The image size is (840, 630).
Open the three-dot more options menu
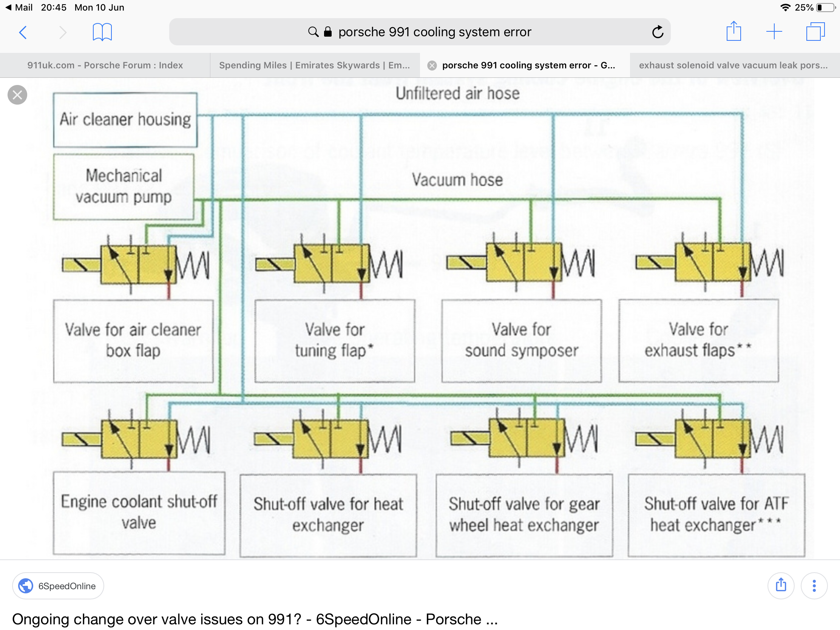point(814,585)
